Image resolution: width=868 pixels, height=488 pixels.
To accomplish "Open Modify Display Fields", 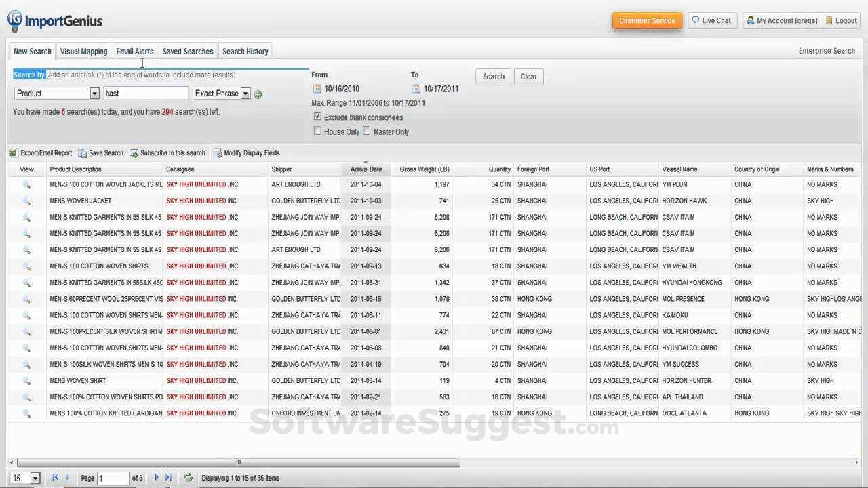I will pos(218,152).
